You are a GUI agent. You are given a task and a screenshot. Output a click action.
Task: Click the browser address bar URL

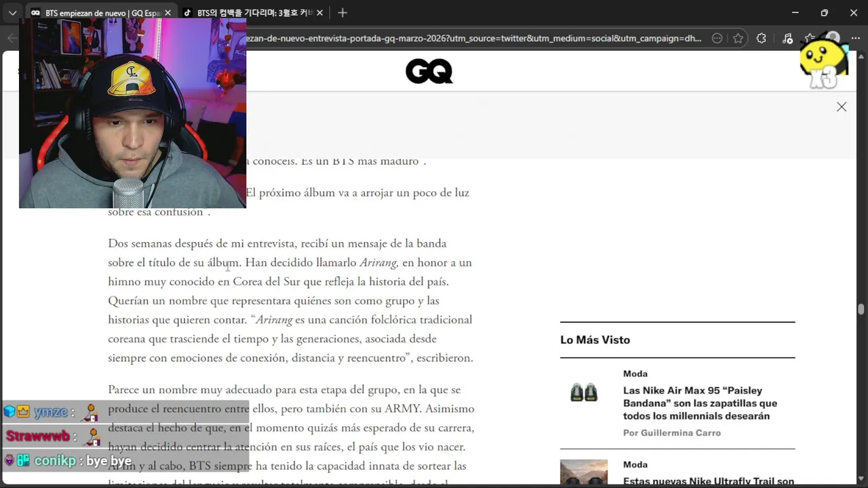473,39
